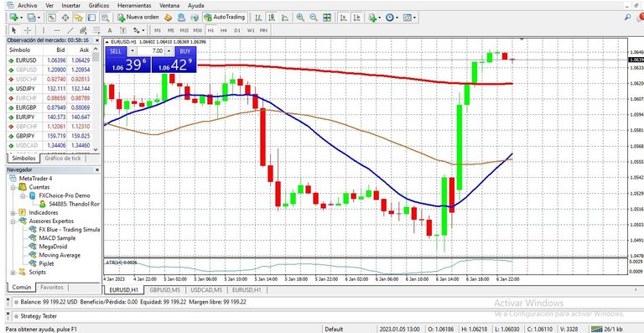Toggle the M15 timeframe button
Viewport: 644px width, 333px height.
click(x=184, y=30)
